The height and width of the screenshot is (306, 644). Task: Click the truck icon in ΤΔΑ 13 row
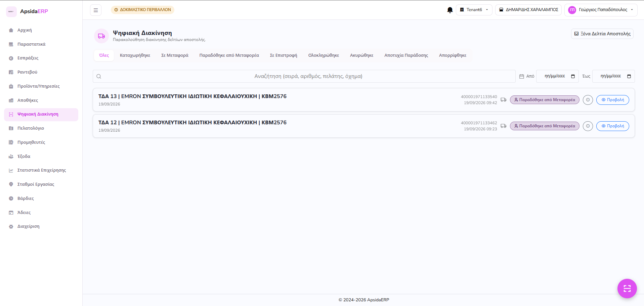[x=503, y=100]
